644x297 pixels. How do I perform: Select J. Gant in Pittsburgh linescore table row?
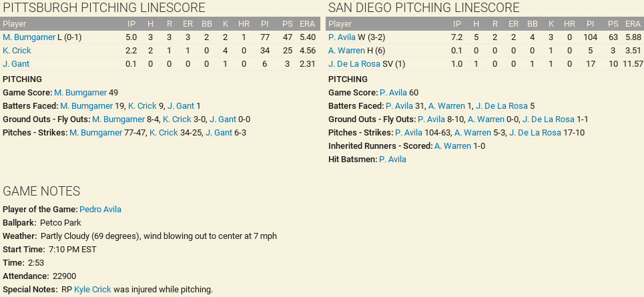(15, 64)
